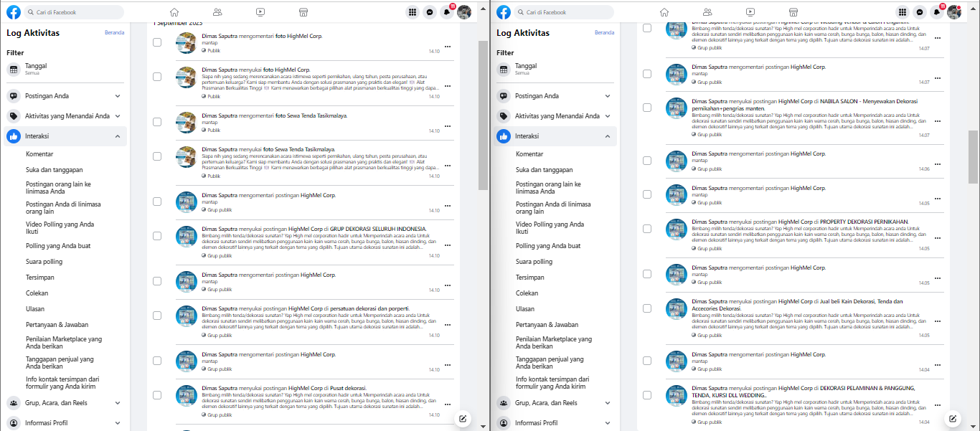Click the compose edit icon in left window

463,419
